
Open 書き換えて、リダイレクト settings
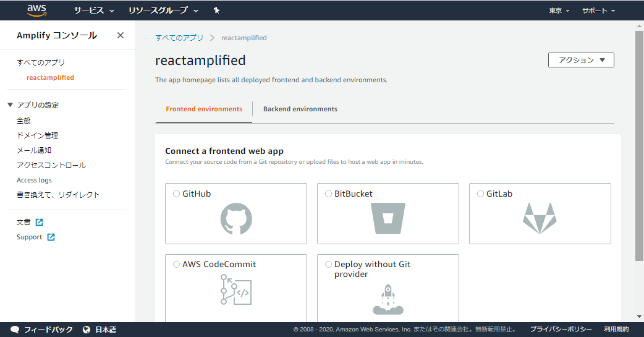pyautogui.click(x=58, y=195)
